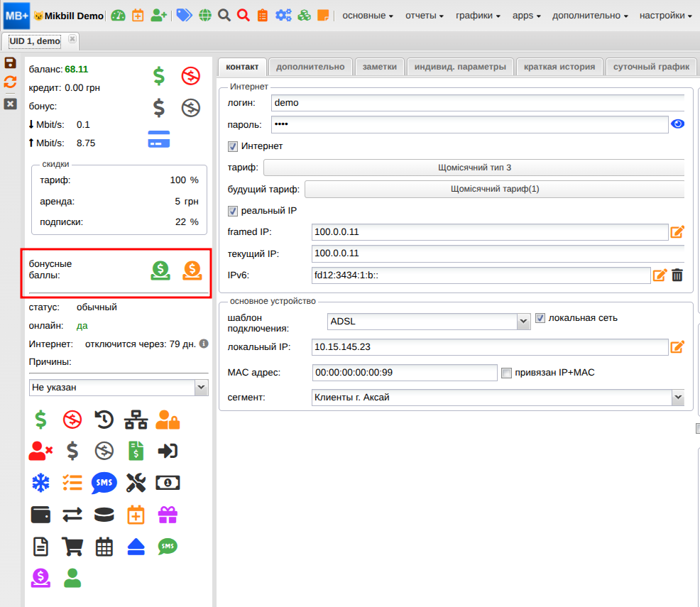Screen dimensions: 700x607
Task: Click the green SMS bubble icon
Action: [168, 547]
